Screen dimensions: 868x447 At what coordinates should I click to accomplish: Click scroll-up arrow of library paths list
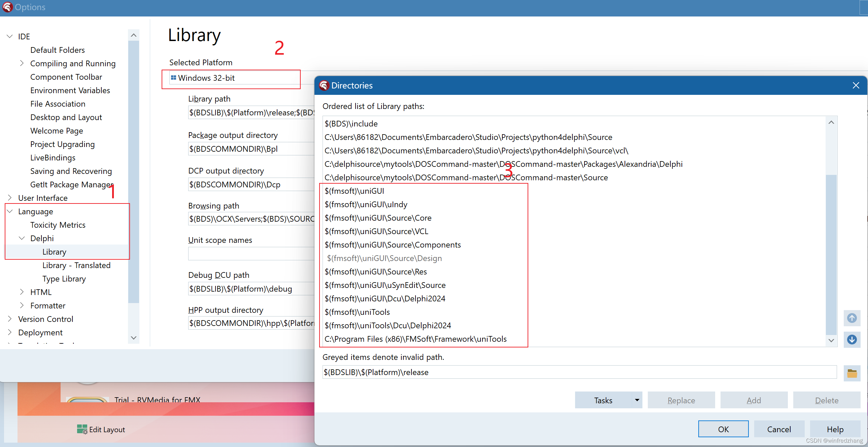[831, 122]
